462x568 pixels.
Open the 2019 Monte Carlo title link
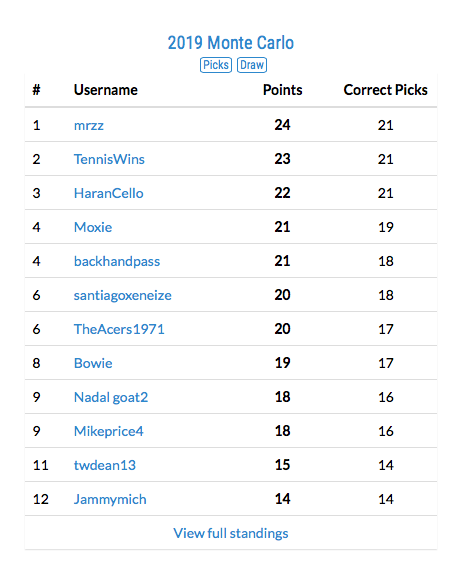(230, 43)
